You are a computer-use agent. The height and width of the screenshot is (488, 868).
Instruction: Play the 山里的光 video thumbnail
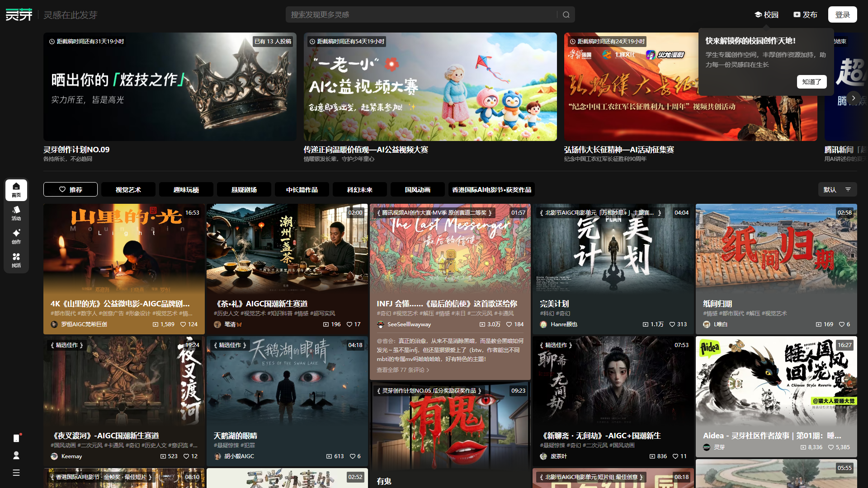pyautogui.click(x=124, y=249)
